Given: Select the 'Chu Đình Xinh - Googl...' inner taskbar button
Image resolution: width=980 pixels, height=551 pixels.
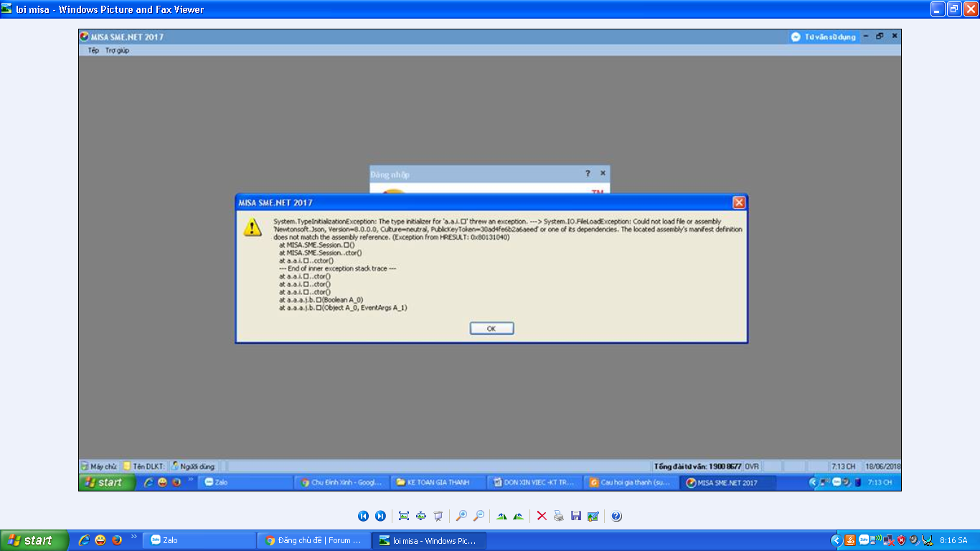Looking at the screenshot, I should [342, 482].
